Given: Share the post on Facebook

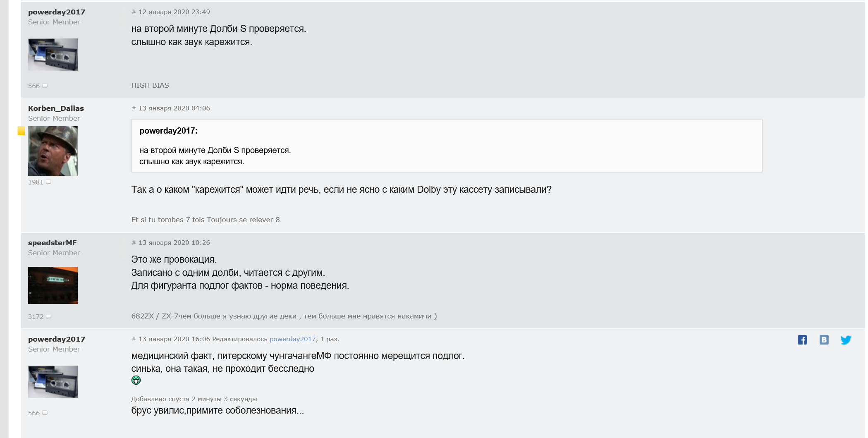Looking at the screenshot, I should click(x=802, y=340).
